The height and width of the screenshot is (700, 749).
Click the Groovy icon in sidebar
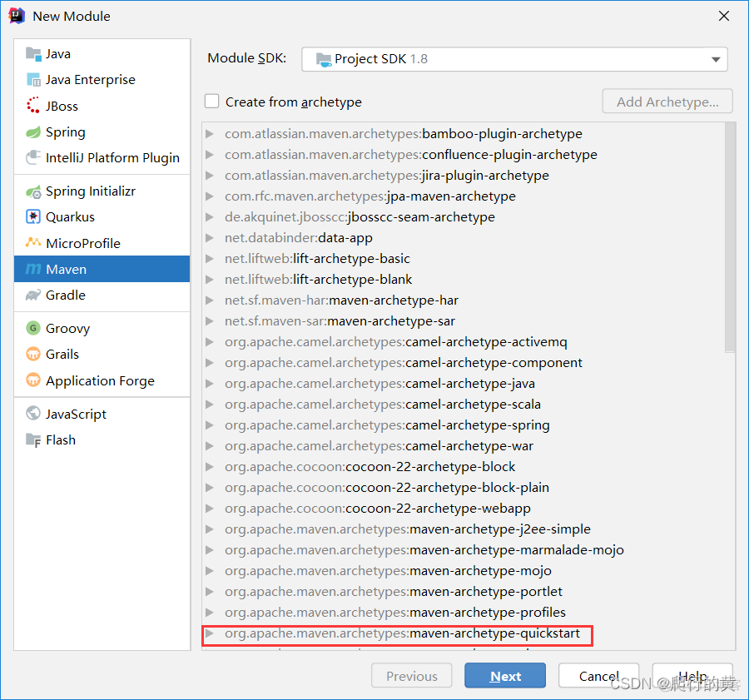click(33, 329)
